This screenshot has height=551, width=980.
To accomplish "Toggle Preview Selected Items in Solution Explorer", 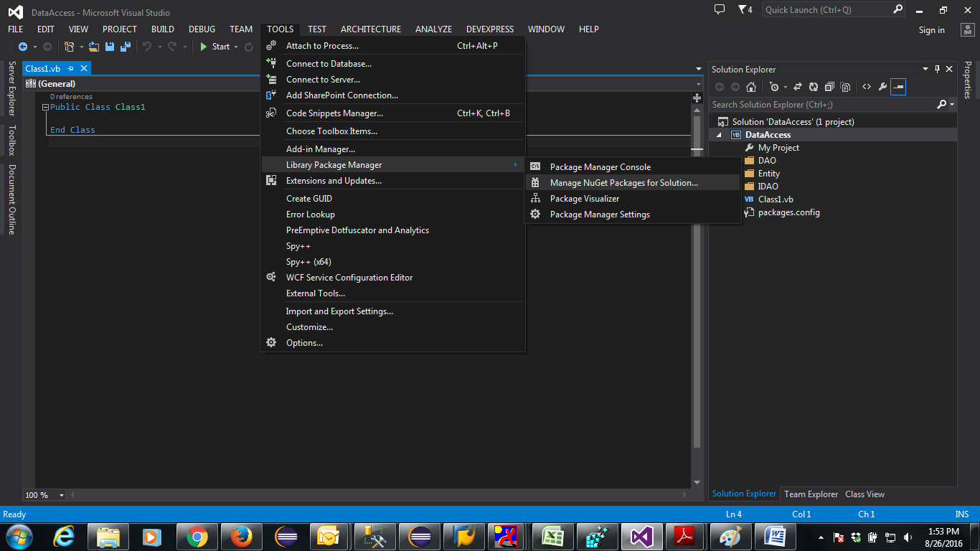I will [898, 86].
